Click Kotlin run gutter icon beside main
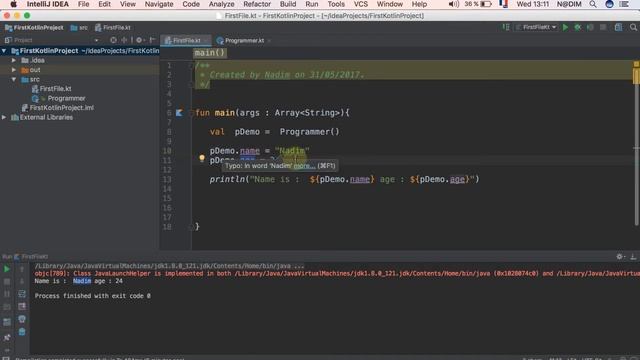 (179, 113)
